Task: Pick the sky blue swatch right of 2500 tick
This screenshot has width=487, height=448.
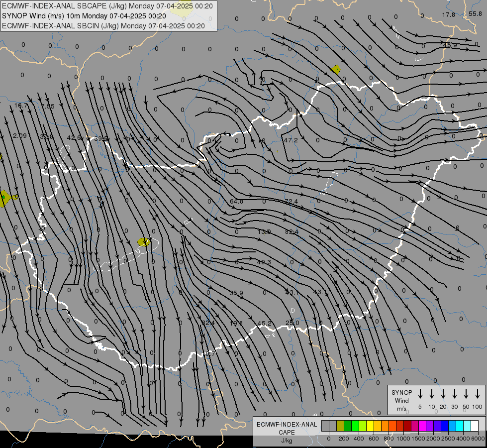Action: [x=452, y=426]
